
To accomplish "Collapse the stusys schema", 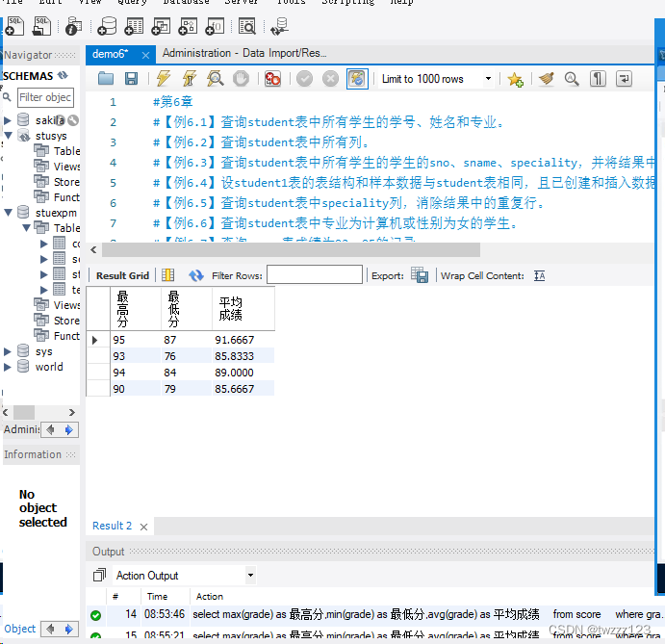I will click(8, 136).
